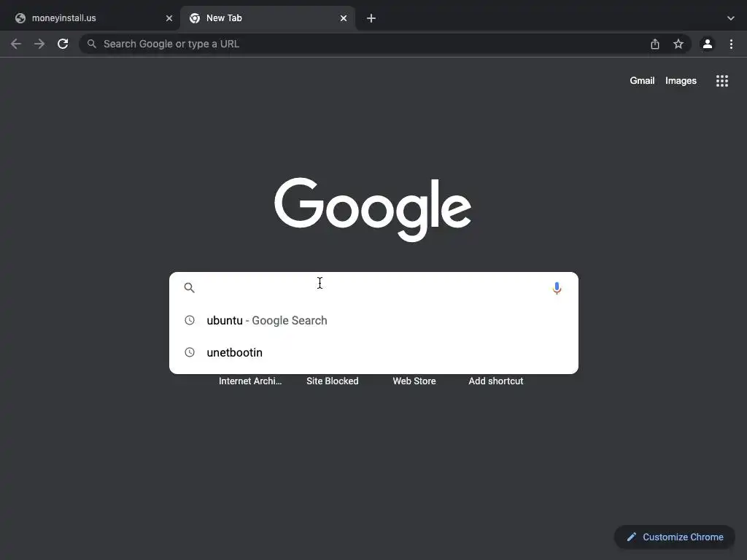
Task: Click Add shortcut
Action: click(x=496, y=381)
